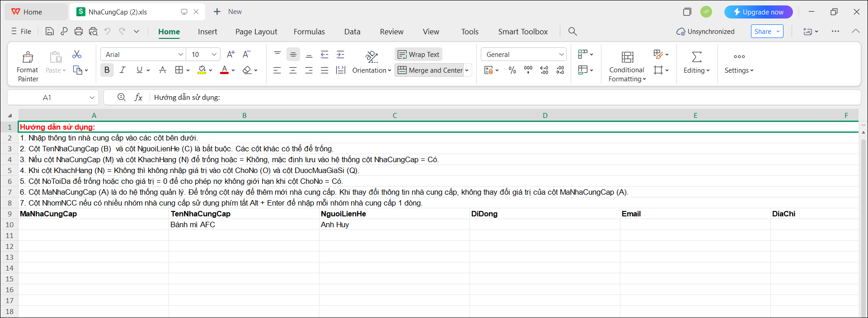Increase decimal places

click(x=544, y=70)
